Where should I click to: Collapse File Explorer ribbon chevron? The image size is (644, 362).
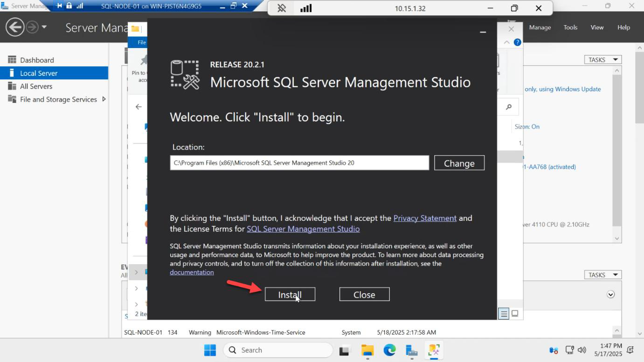click(x=507, y=42)
